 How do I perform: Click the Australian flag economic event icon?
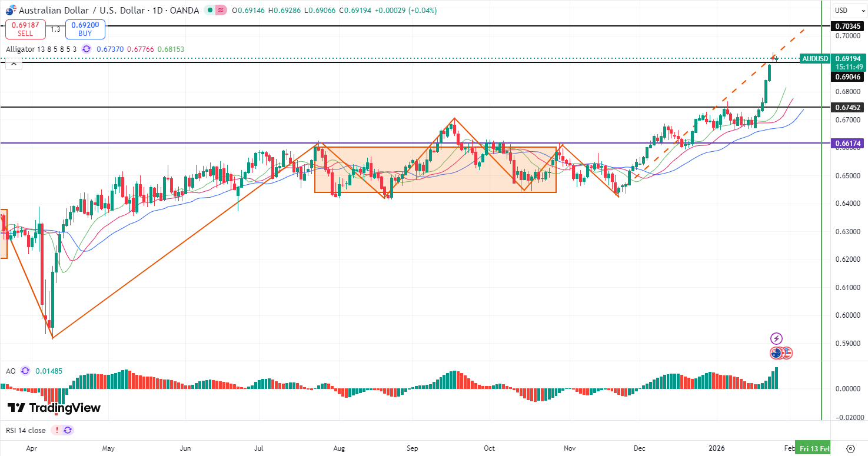[x=776, y=353]
